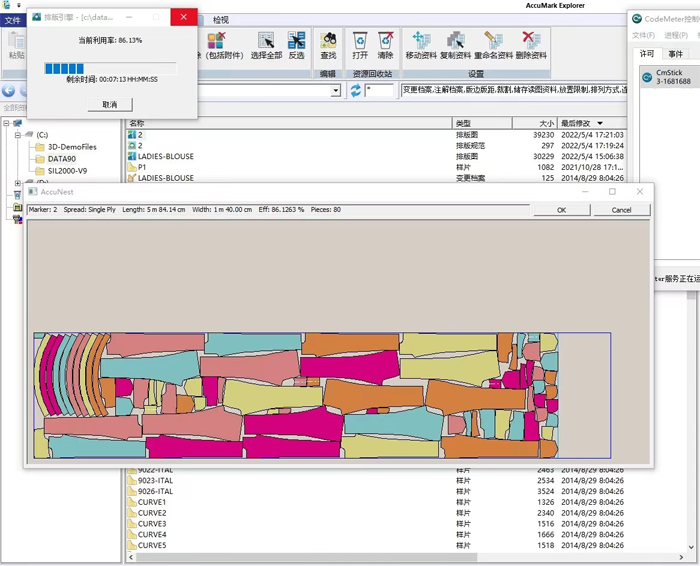Click the 反选 (invert selection) ribbon icon
This screenshot has height=566, width=700.
point(296,40)
